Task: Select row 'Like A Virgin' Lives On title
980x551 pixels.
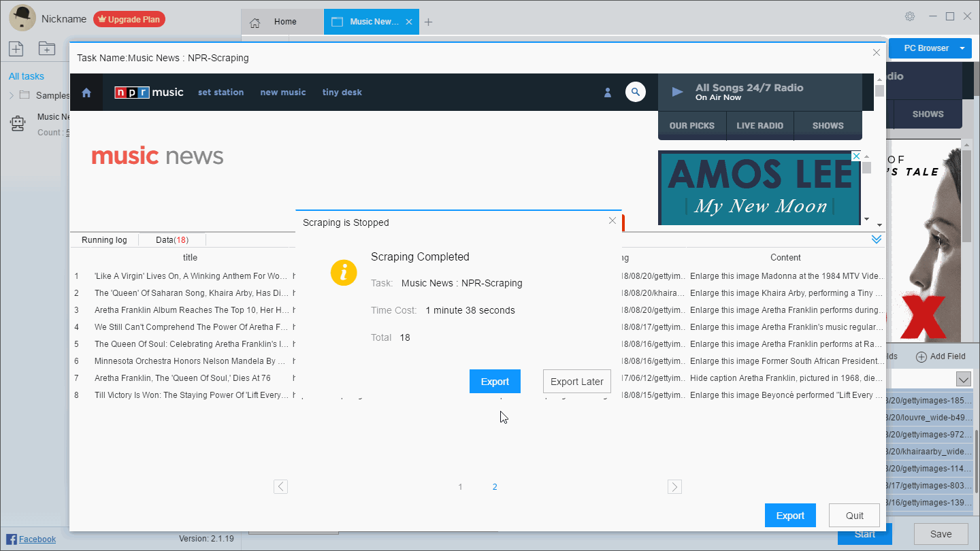Action: [x=191, y=276]
